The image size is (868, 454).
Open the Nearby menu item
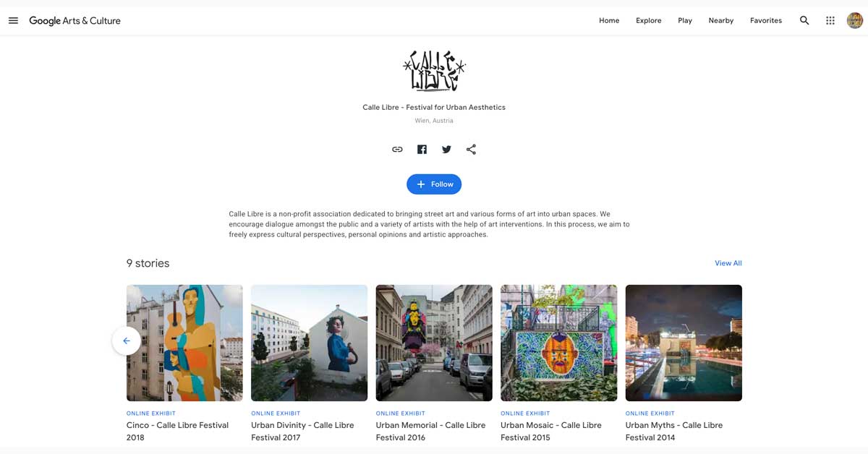coord(721,20)
